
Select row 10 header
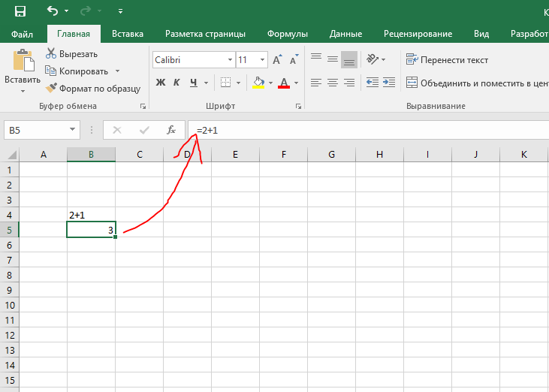pyautogui.click(x=10, y=305)
